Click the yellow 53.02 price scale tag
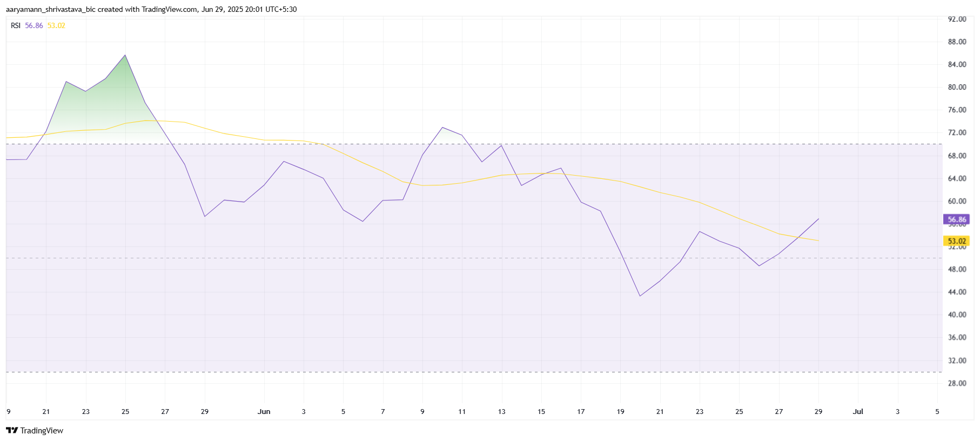Image resolution: width=980 pixels, height=441 pixels. (956, 241)
